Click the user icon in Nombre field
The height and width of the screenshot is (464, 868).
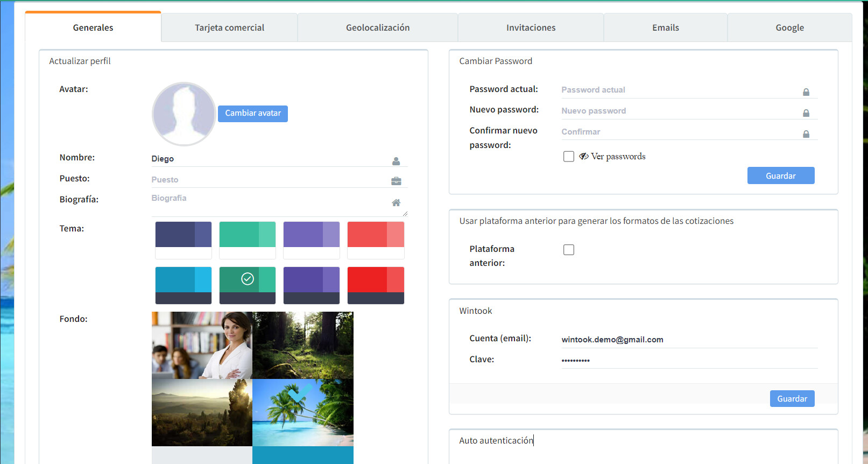(396, 161)
